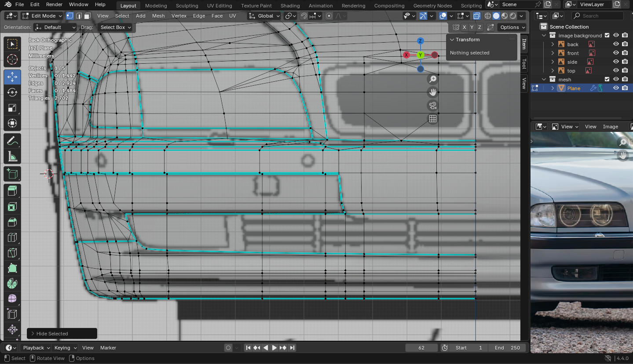Click the current frame field showing 62

click(421, 348)
